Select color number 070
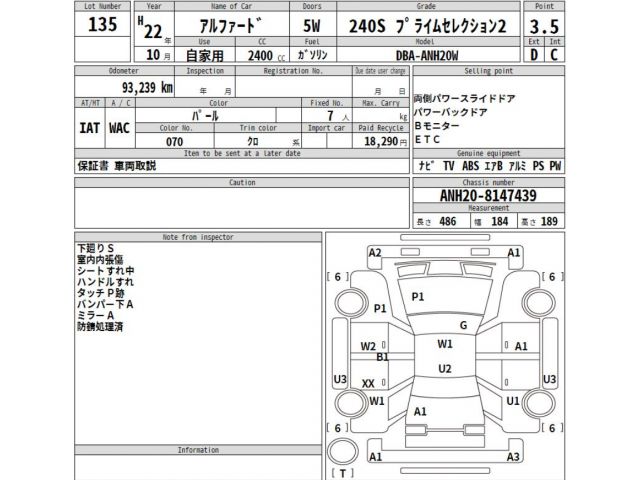Screen dimensions: 640x480 (174, 142)
